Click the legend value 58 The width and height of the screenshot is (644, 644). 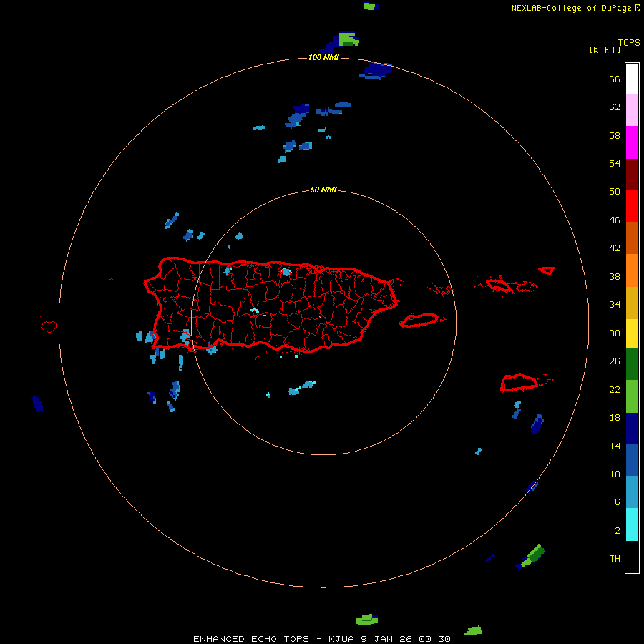(615, 135)
